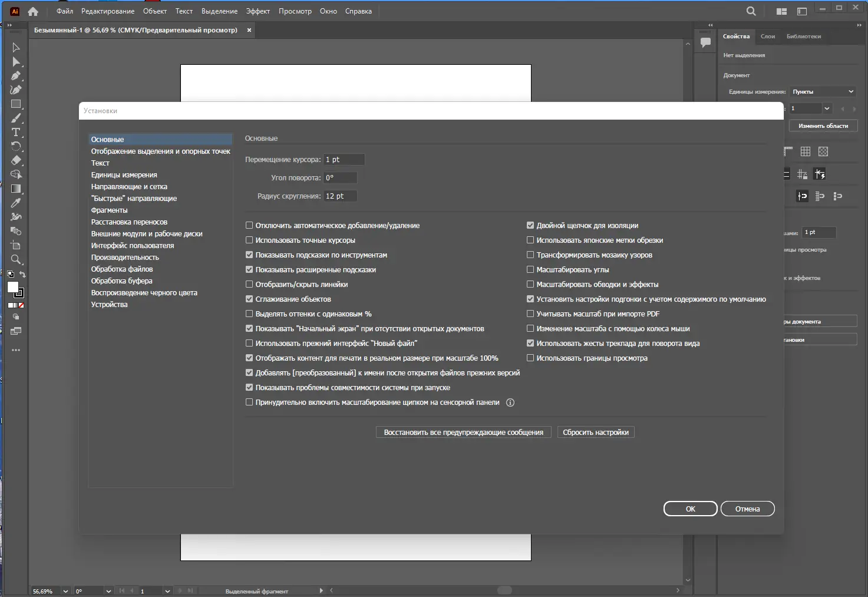Select the Direct Selection tool

pyautogui.click(x=16, y=62)
